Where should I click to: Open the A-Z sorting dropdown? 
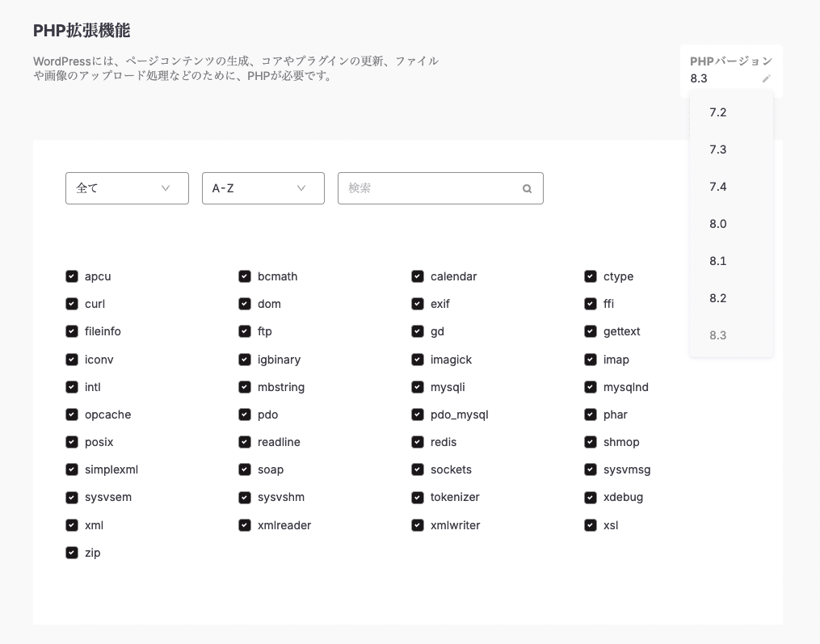(263, 187)
